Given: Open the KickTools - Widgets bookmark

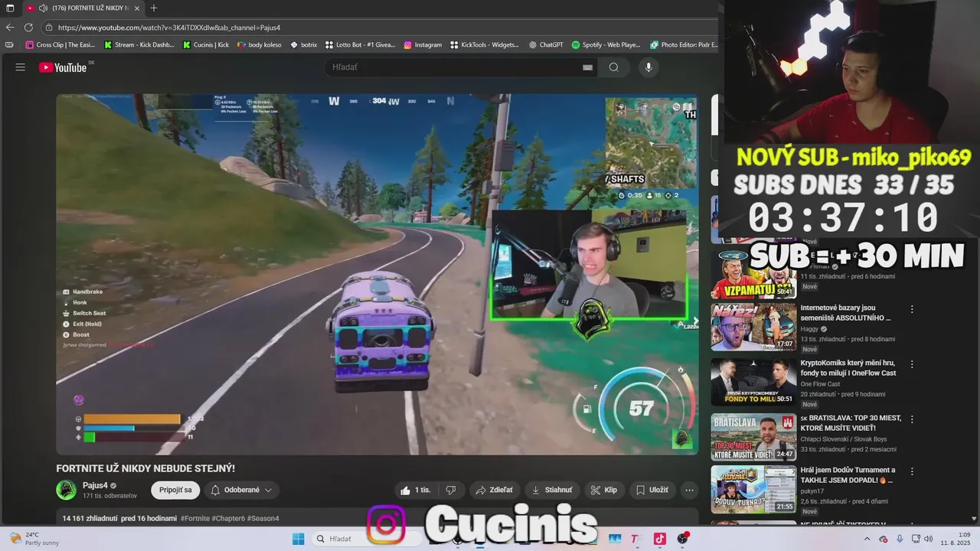Looking at the screenshot, I should 485,44.
